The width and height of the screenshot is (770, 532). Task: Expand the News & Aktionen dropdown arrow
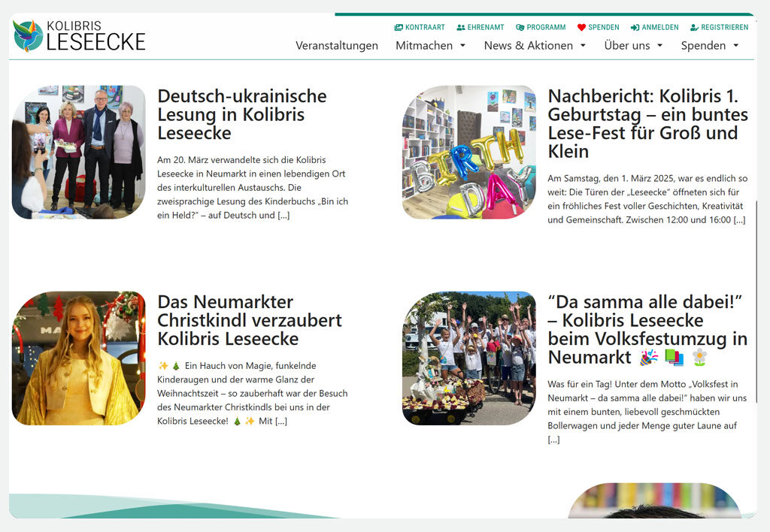(x=583, y=46)
